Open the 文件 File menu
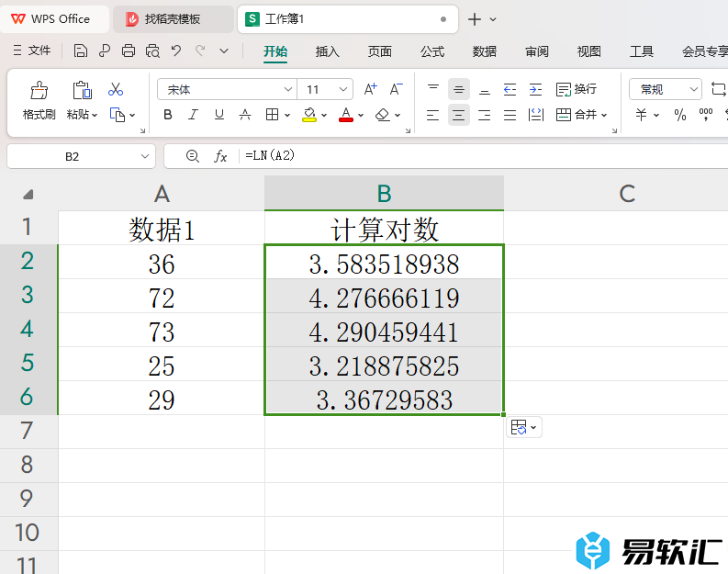 pyautogui.click(x=32, y=51)
